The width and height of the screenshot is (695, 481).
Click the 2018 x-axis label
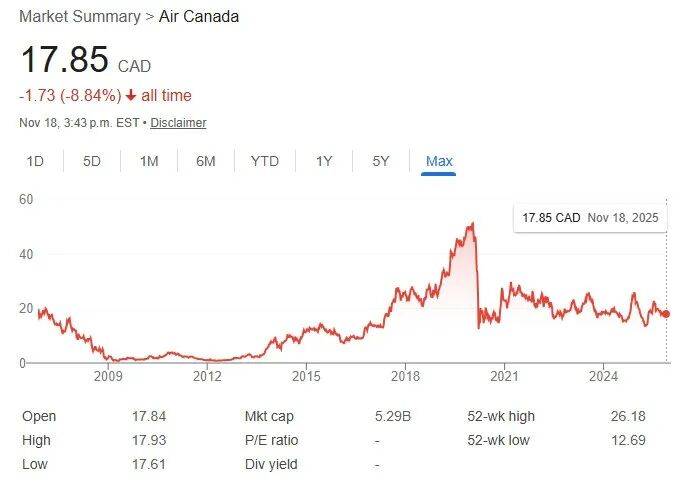click(x=405, y=376)
